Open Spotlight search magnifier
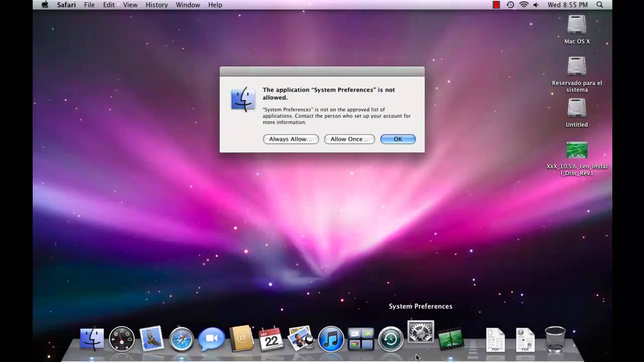The image size is (644, 362). [600, 5]
